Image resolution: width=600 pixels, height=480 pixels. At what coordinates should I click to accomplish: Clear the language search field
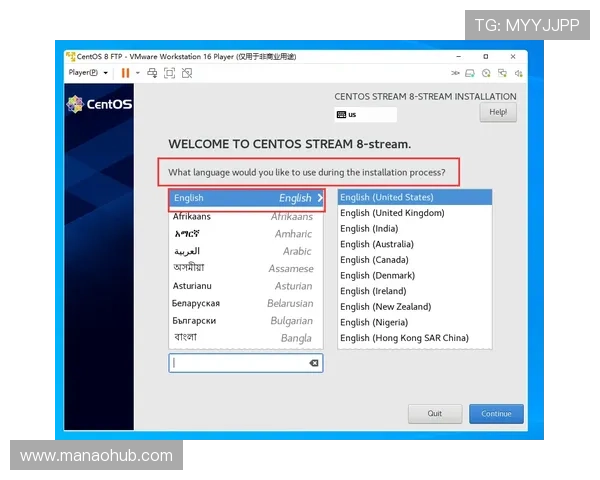(x=314, y=363)
